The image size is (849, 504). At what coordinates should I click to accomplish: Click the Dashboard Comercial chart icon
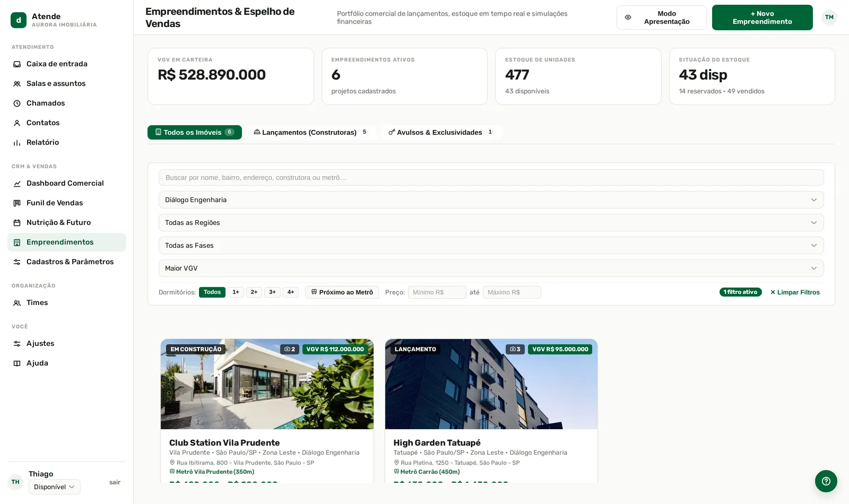pyautogui.click(x=17, y=184)
